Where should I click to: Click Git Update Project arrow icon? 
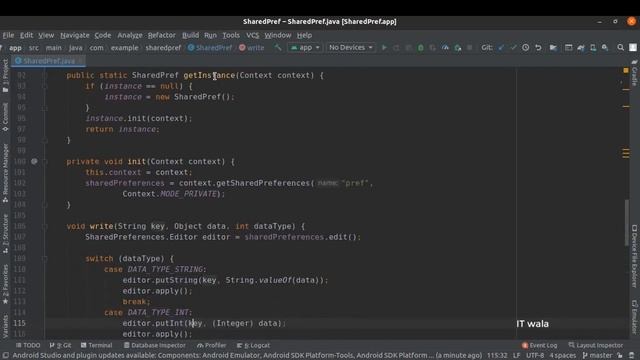click(501, 48)
